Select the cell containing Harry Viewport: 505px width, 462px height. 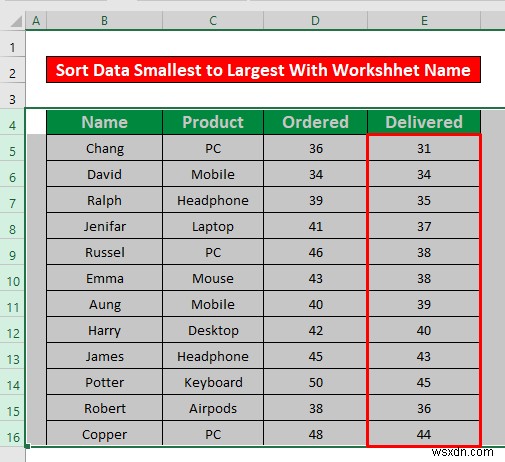coord(105,330)
